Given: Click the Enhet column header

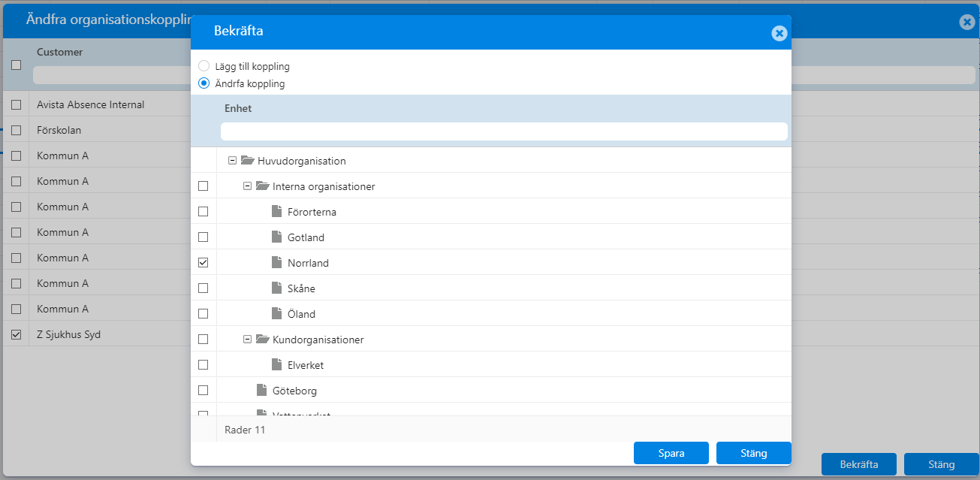Looking at the screenshot, I should click(238, 108).
